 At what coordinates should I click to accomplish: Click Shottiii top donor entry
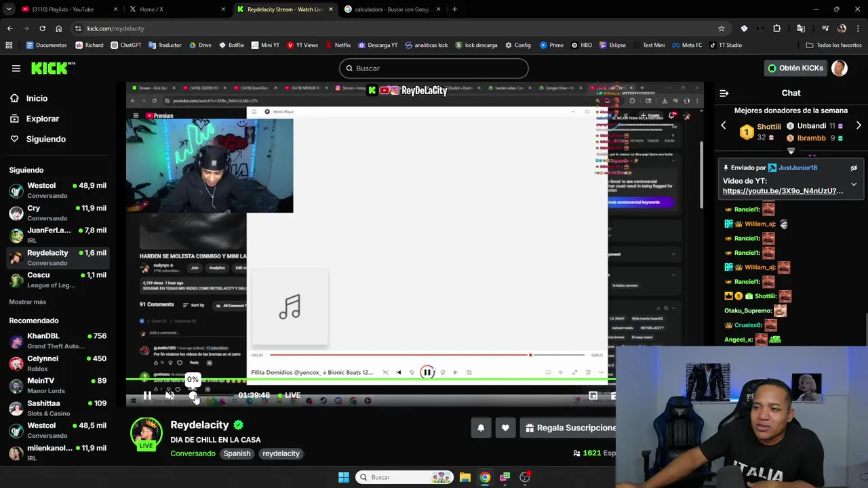[x=759, y=131]
